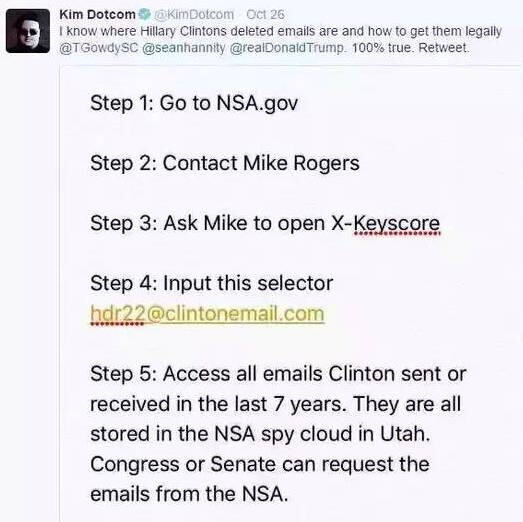The width and height of the screenshot is (523, 522).
Task: Click the phrase NSA spy cloud in Utah
Action: click(x=322, y=434)
